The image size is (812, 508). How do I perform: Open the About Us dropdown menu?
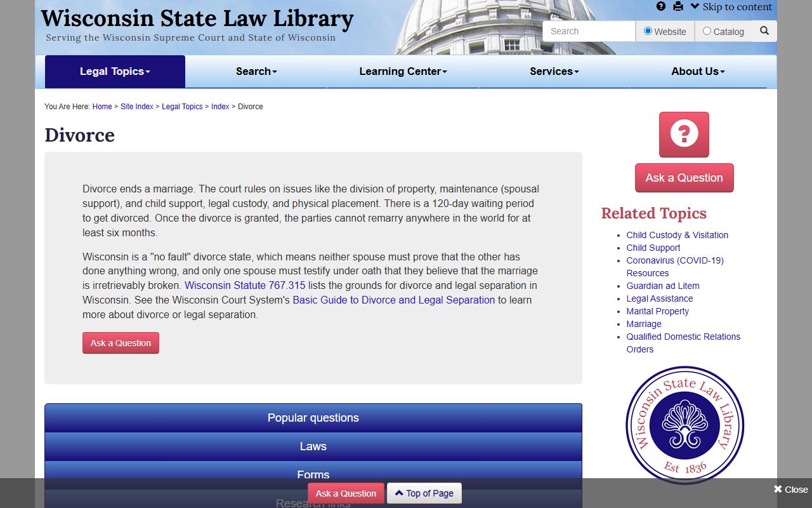[698, 72]
